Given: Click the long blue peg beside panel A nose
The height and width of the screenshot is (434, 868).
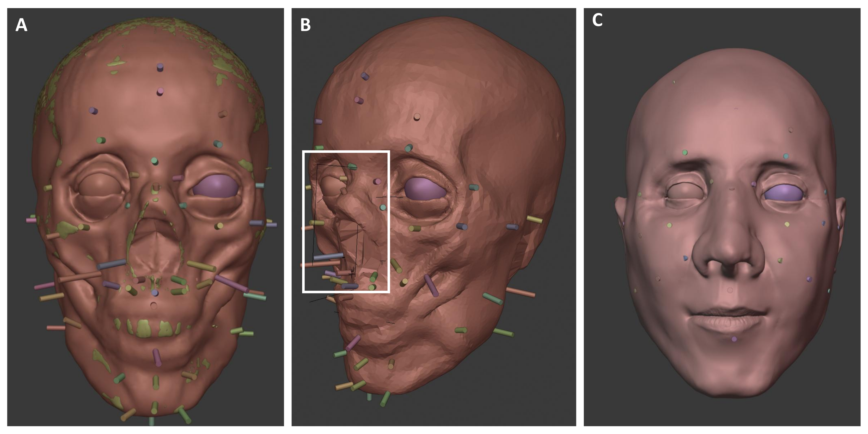Looking at the screenshot, I should 112,264.
